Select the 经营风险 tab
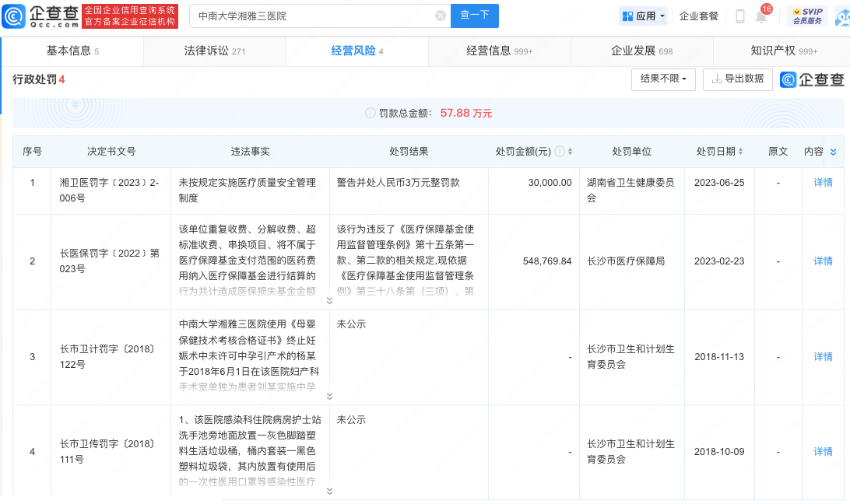Viewport: 850px width, 504px height. point(357,51)
